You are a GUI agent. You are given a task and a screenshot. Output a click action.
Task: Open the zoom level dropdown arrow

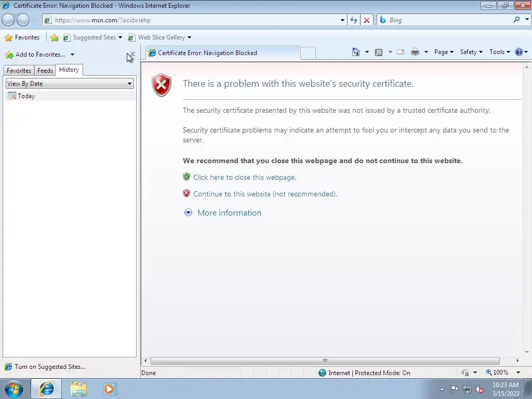(518, 373)
